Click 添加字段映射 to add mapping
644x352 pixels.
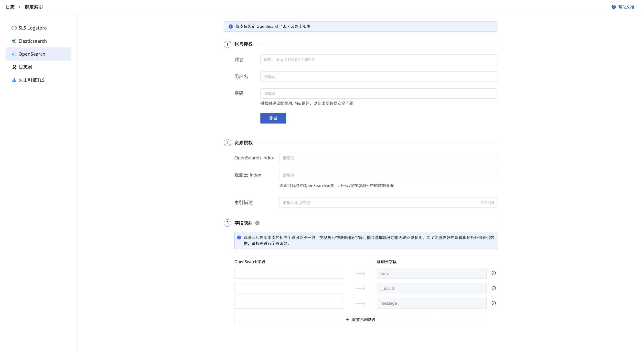pos(360,320)
